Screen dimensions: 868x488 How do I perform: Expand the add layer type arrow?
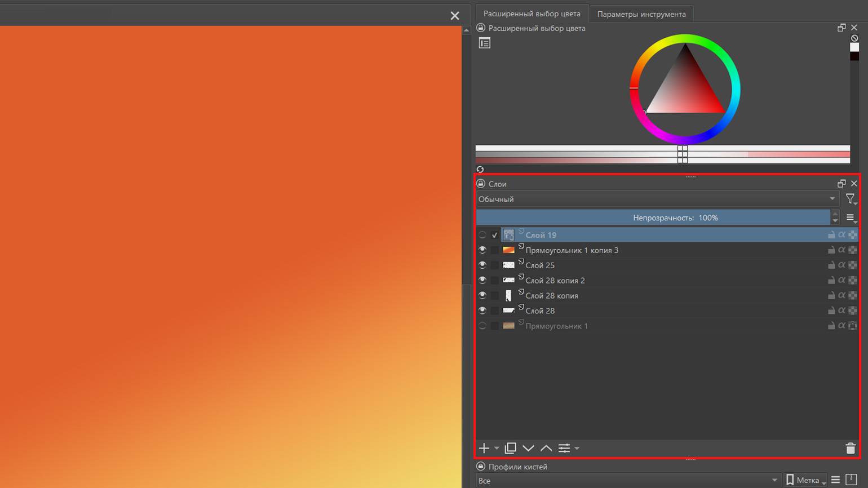497,449
